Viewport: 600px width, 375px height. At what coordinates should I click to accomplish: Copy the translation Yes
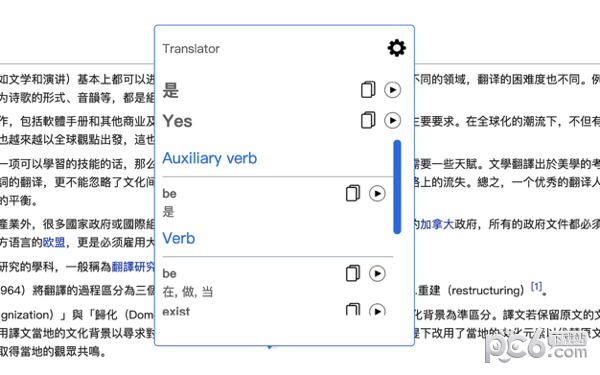tap(368, 120)
